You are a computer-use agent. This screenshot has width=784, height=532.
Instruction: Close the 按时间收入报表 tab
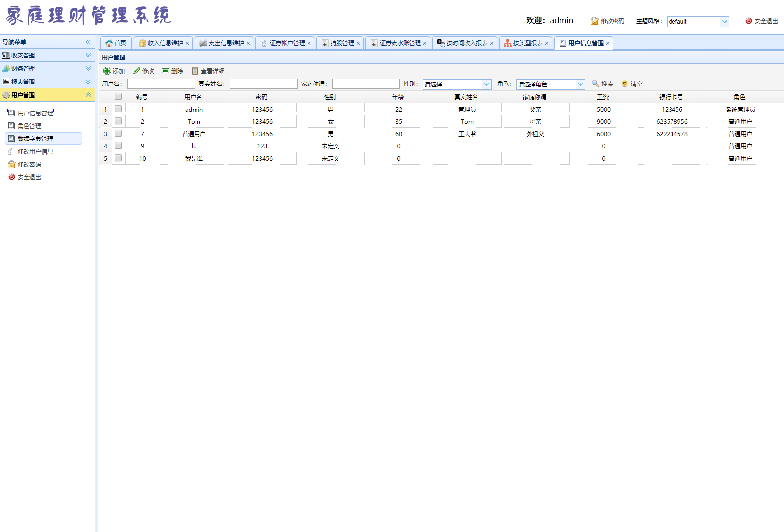(492, 43)
